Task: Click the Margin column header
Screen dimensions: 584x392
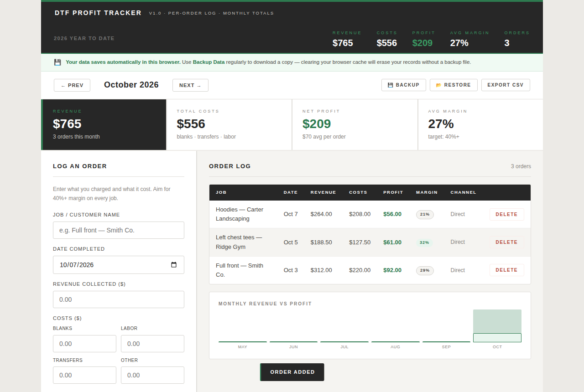Action: (x=427, y=192)
